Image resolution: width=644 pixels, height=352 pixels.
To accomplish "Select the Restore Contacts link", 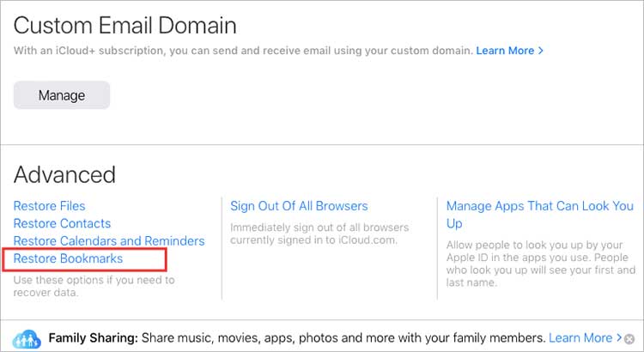I will click(62, 223).
